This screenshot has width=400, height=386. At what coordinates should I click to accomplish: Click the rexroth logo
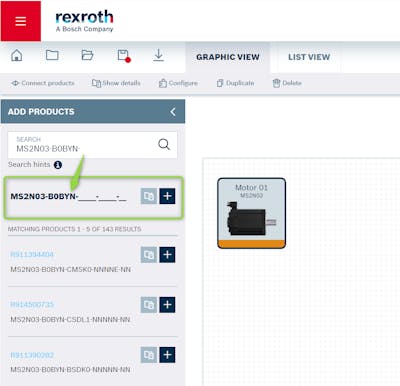[x=84, y=21]
